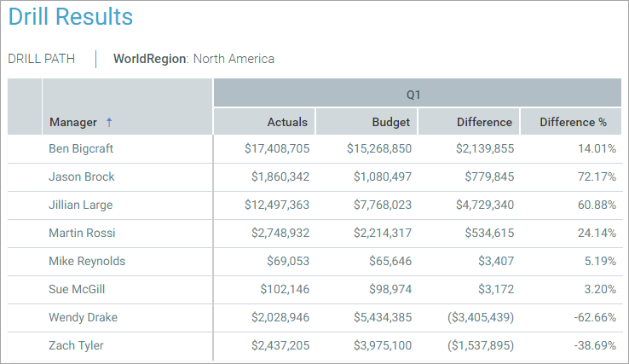The image size is (629, 364).
Task: Select manager Zach Tyler
Action: [x=76, y=345]
